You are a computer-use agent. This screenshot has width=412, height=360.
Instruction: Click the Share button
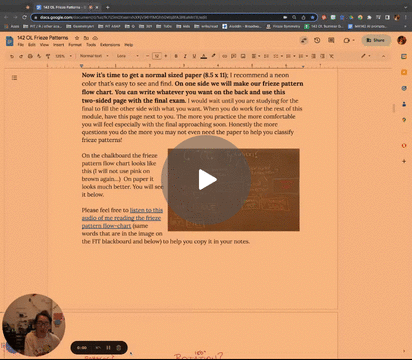point(376,40)
